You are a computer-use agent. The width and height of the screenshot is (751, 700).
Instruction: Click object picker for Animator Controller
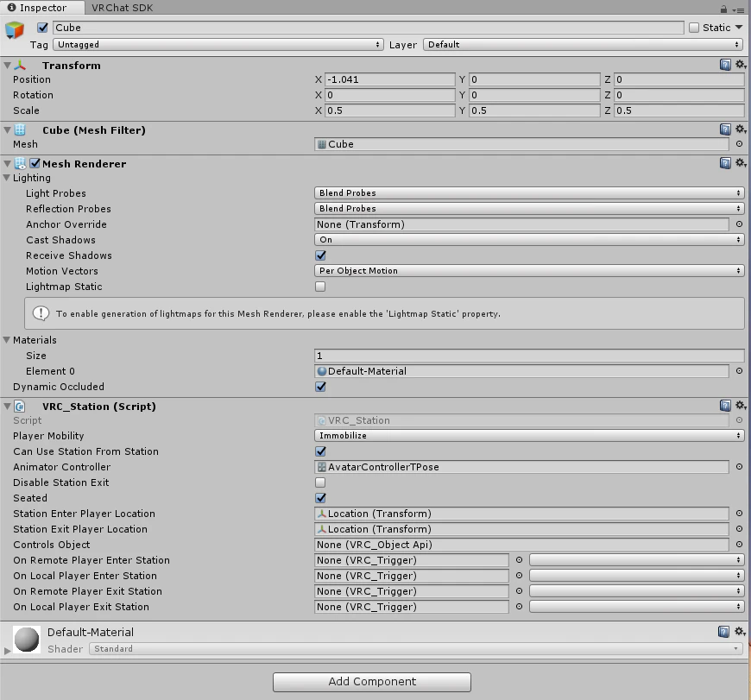point(739,466)
